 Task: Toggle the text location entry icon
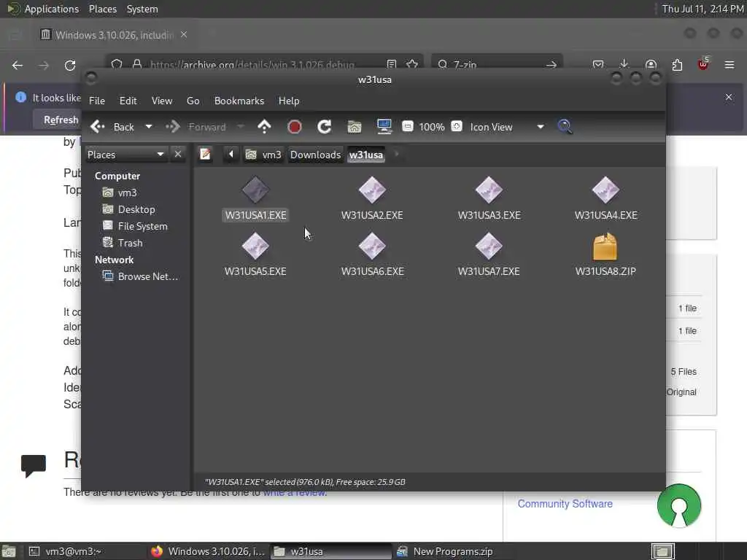click(x=205, y=155)
